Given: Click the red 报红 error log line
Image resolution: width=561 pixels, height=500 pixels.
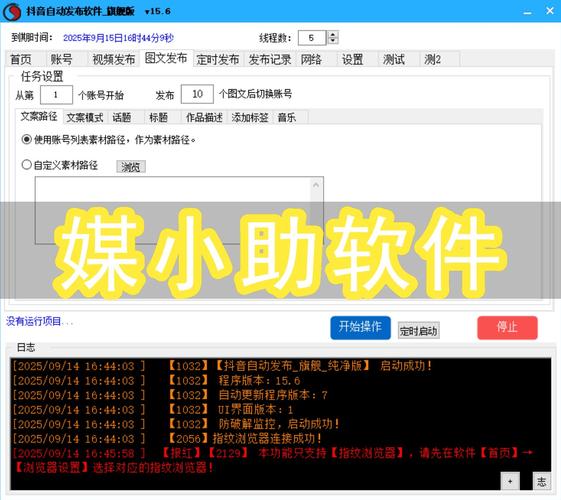Looking at the screenshot, I should 273,460.
